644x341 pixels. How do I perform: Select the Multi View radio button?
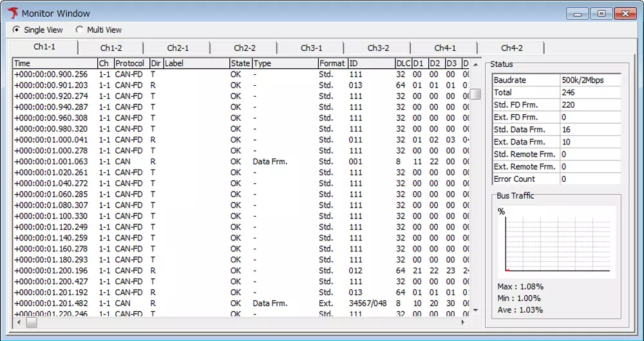(x=80, y=30)
